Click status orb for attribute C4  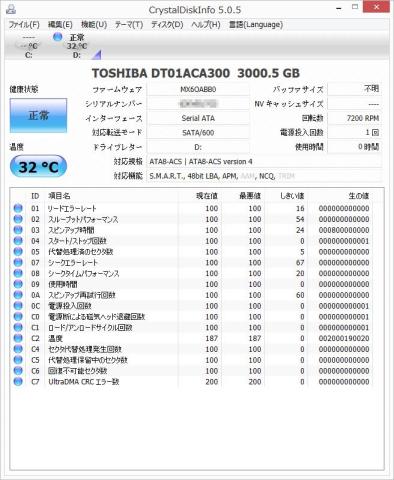18,349
